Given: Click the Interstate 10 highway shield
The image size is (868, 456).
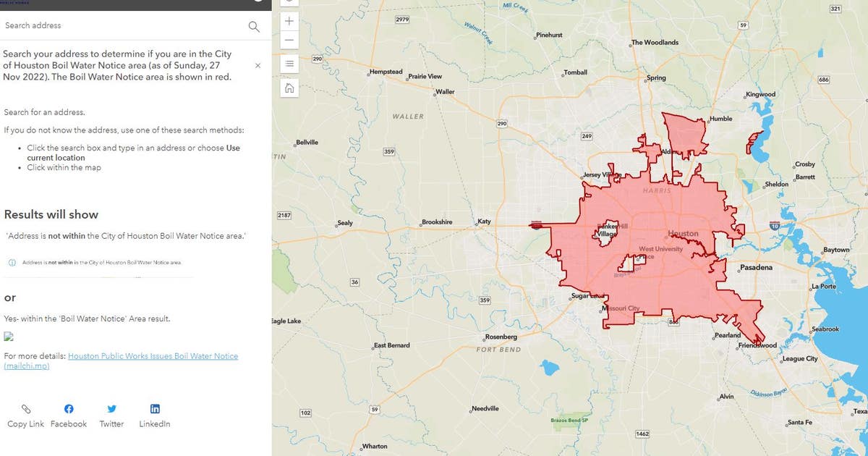Looking at the screenshot, I should pyautogui.click(x=775, y=227).
